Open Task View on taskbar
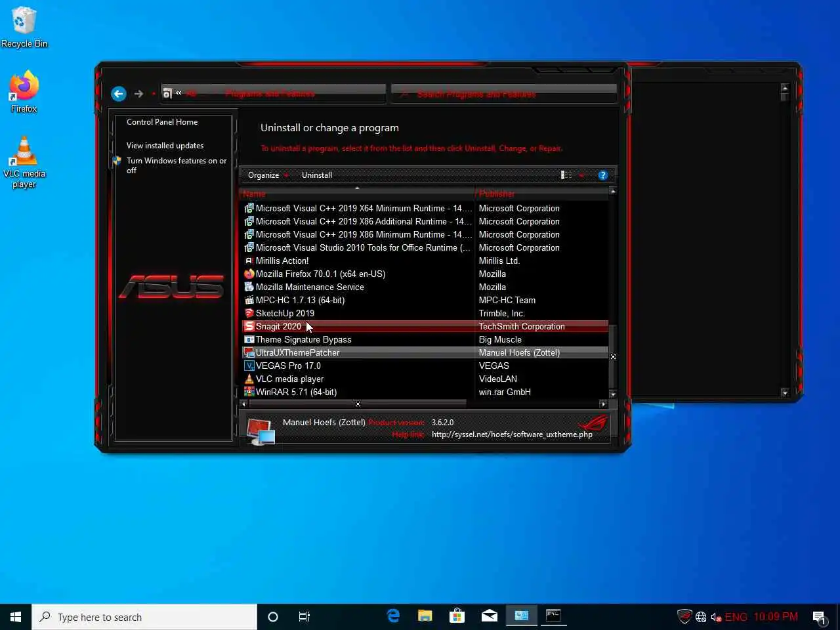 [x=304, y=617]
